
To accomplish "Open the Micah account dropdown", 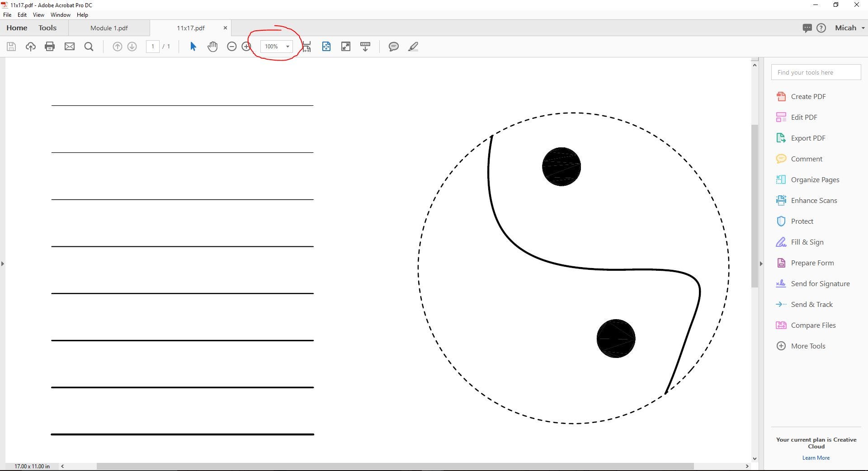I will point(850,28).
